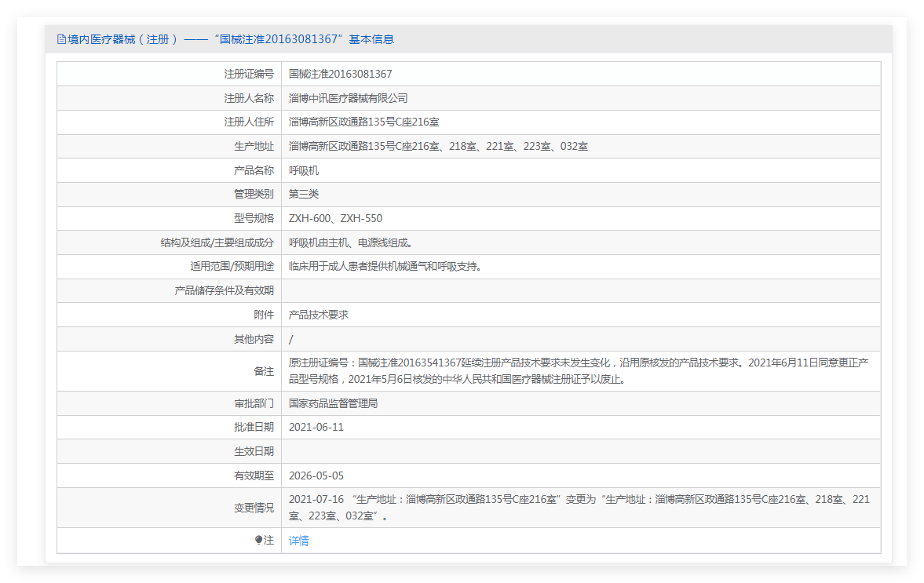The width and height of the screenshot is (924, 583).
Task: Click product name 呼吸机
Action: coord(304,170)
